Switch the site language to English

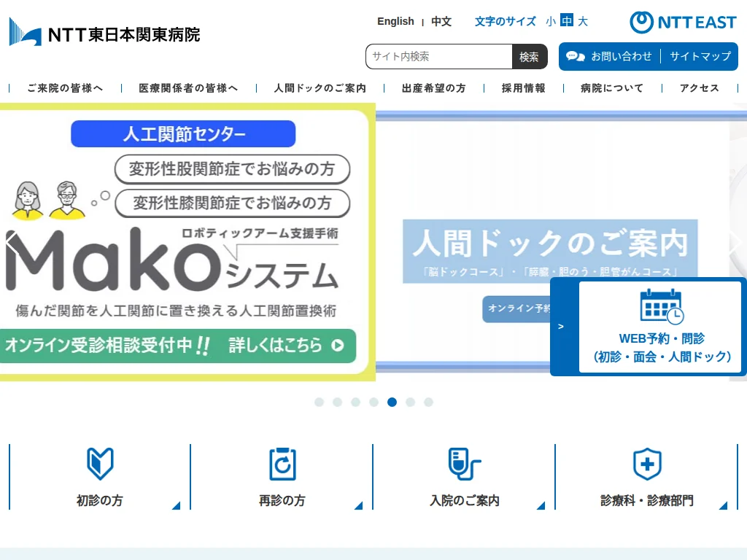click(x=395, y=21)
